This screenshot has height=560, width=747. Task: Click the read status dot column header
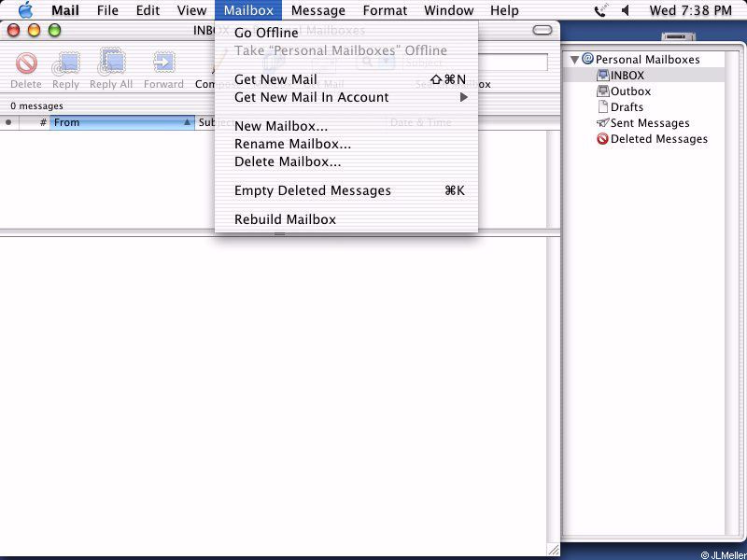click(x=8, y=122)
